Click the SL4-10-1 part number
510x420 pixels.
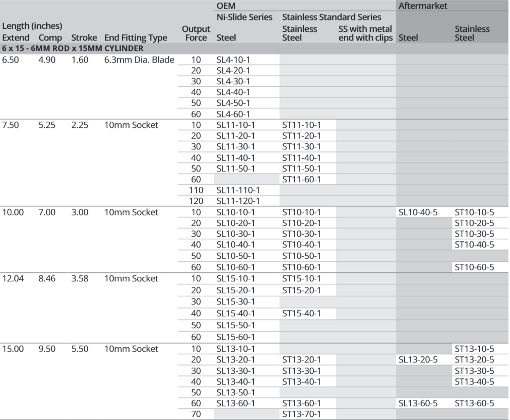pos(233,60)
